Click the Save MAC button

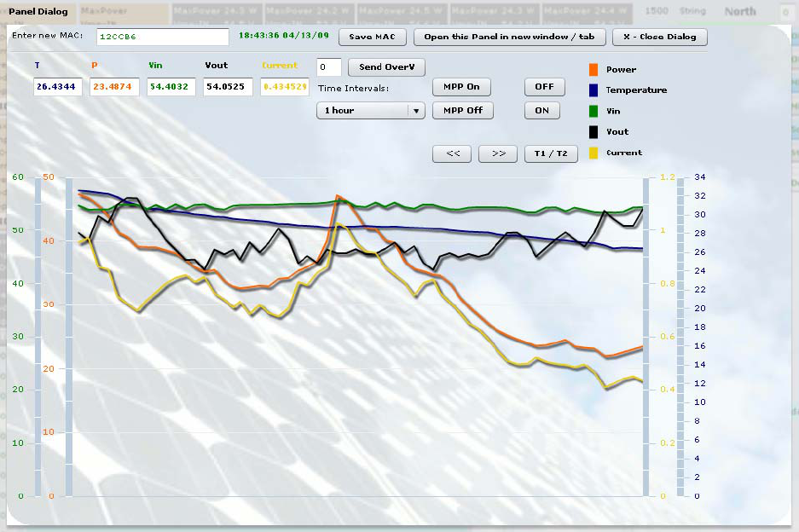373,37
